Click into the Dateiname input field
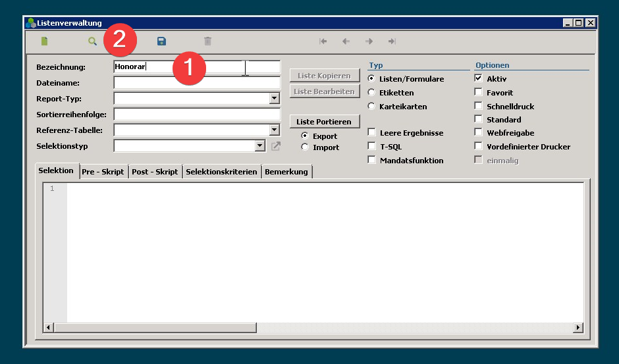The height and width of the screenshot is (364, 619). point(197,82)
